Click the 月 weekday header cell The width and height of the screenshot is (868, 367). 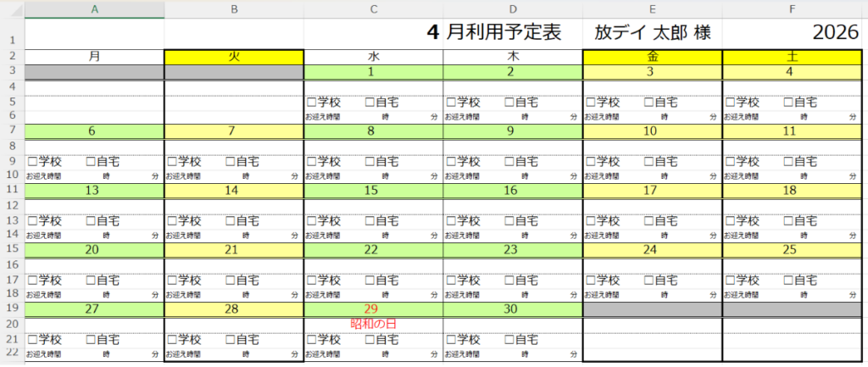pyautogui.click(x=95, y=57)
